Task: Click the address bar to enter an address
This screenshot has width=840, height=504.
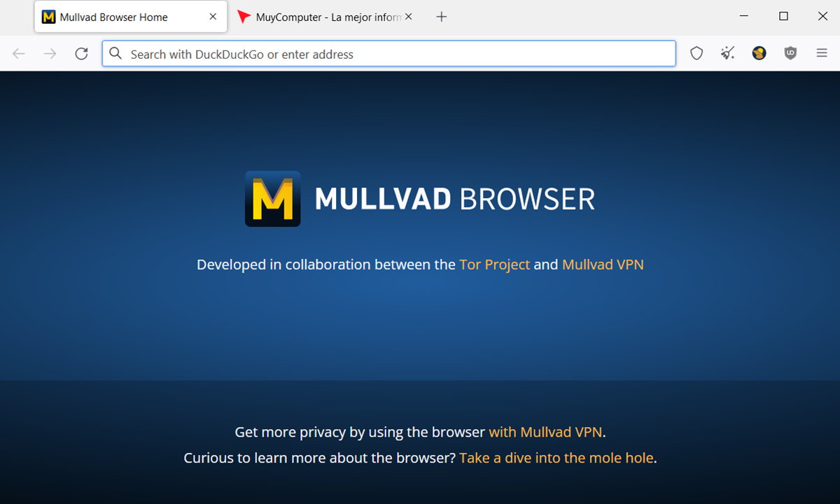Action: click(385, 53)
